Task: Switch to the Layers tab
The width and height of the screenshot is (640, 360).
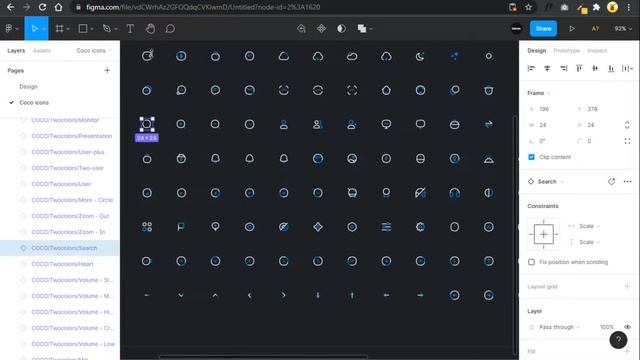Action: point(16,51)
